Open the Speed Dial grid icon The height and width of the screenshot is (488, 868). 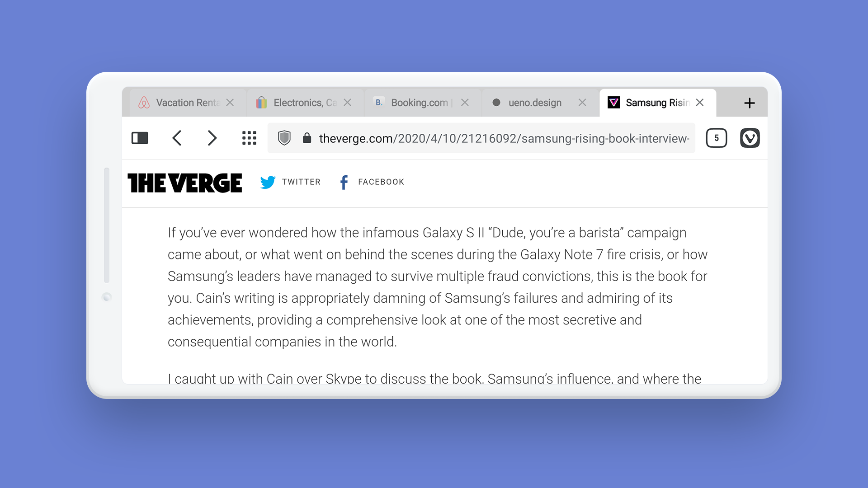pos(249,138)
